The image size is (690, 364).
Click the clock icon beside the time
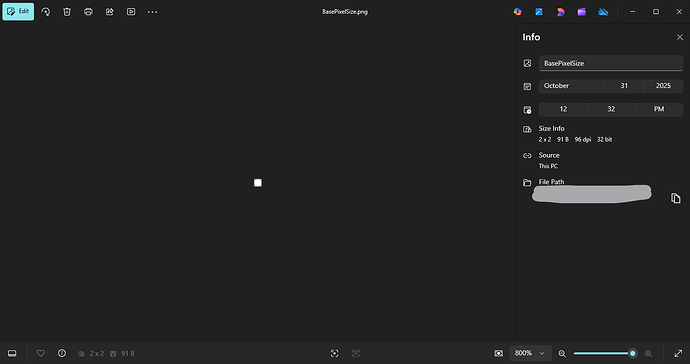point(527,110)
